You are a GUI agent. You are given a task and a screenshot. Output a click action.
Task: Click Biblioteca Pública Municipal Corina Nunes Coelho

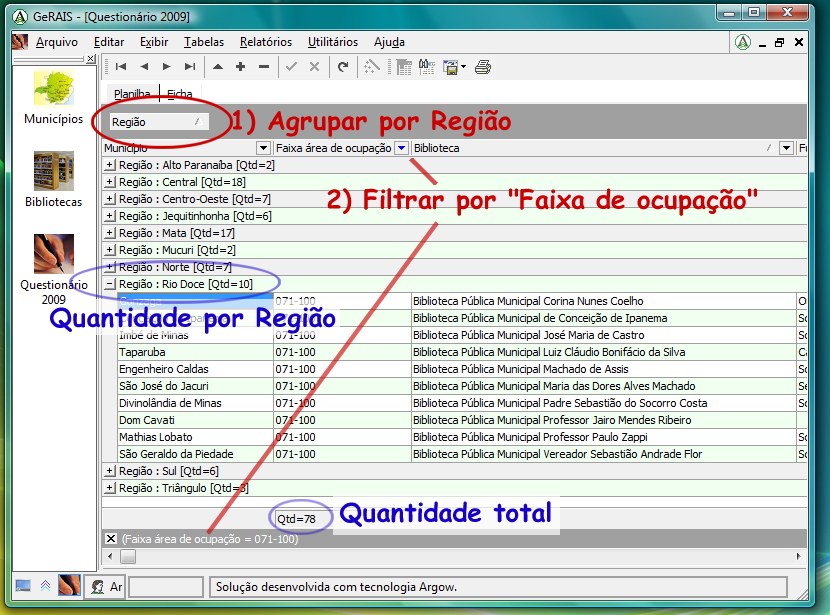(x=604, y=301)
